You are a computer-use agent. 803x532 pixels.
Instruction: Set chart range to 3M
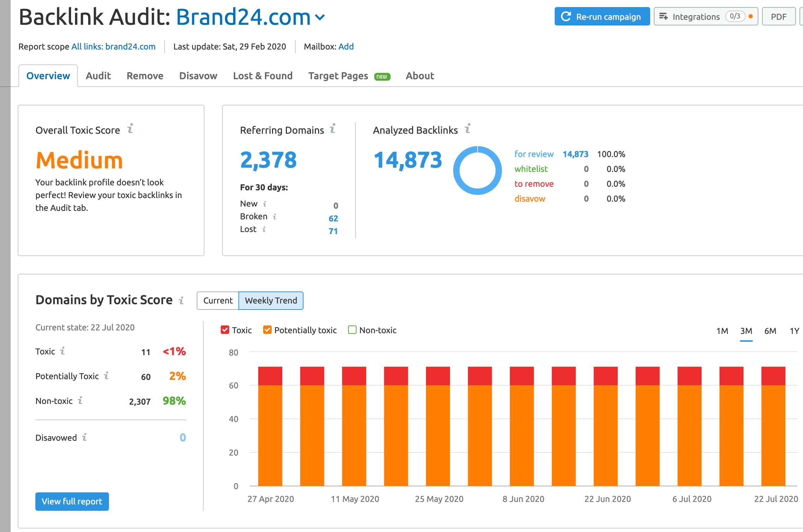[746, 331]
